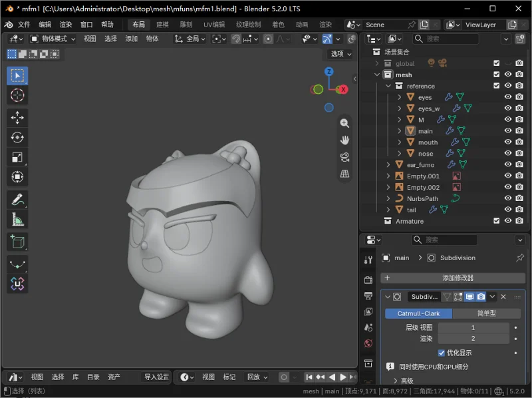The width and height of the screenshot is (532, 398).
Task: Hide the eyes object in viewport
Action: pos(508,97)
